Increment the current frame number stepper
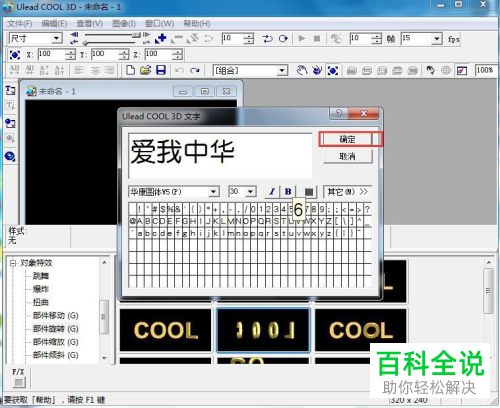500x408 pixels. [x=248, y=36]
